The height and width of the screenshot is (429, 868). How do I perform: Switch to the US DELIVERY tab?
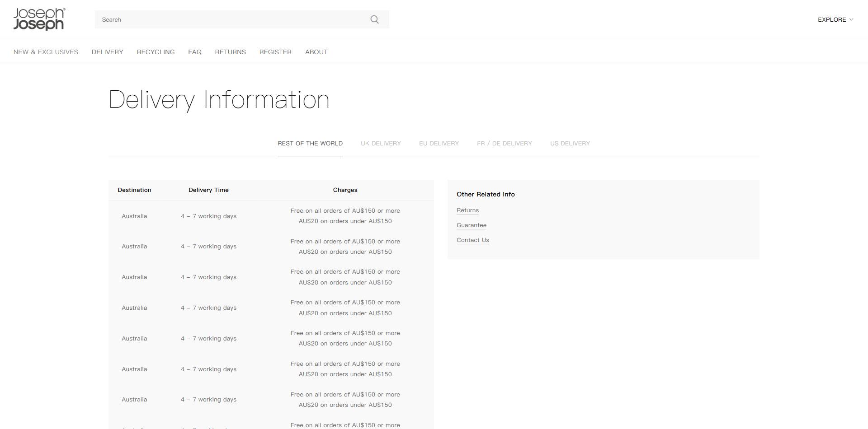[570, 144]
